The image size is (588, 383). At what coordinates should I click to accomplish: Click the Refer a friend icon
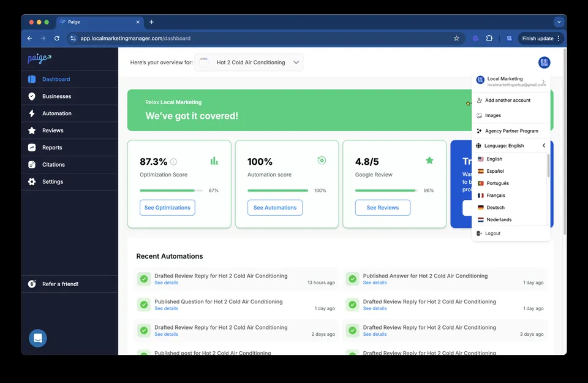32,284
